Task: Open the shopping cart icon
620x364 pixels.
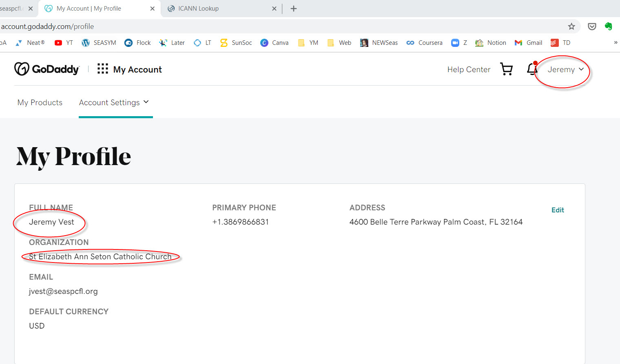Action: tap(506, 69)
